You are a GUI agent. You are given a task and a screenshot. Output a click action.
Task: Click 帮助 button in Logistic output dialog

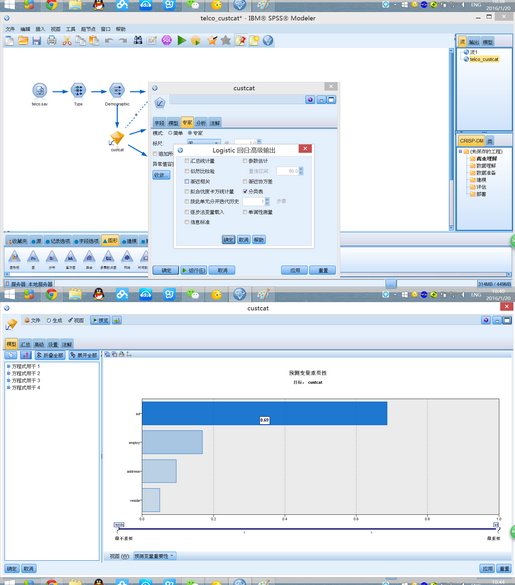pyautogui.click(x=259, y=240)
